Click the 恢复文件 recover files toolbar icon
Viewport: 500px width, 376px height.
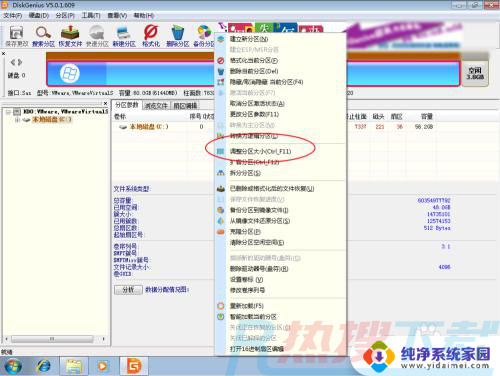(70, 33)
